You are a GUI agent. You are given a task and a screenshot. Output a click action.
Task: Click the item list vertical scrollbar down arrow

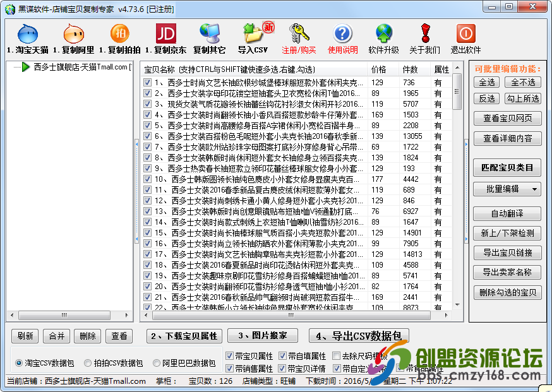tap(457, 305)
